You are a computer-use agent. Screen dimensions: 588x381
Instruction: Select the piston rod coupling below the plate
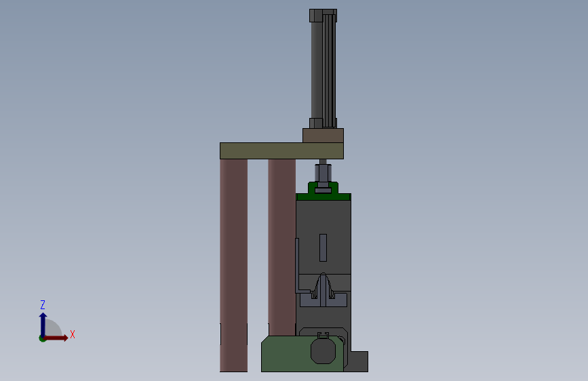323,174
